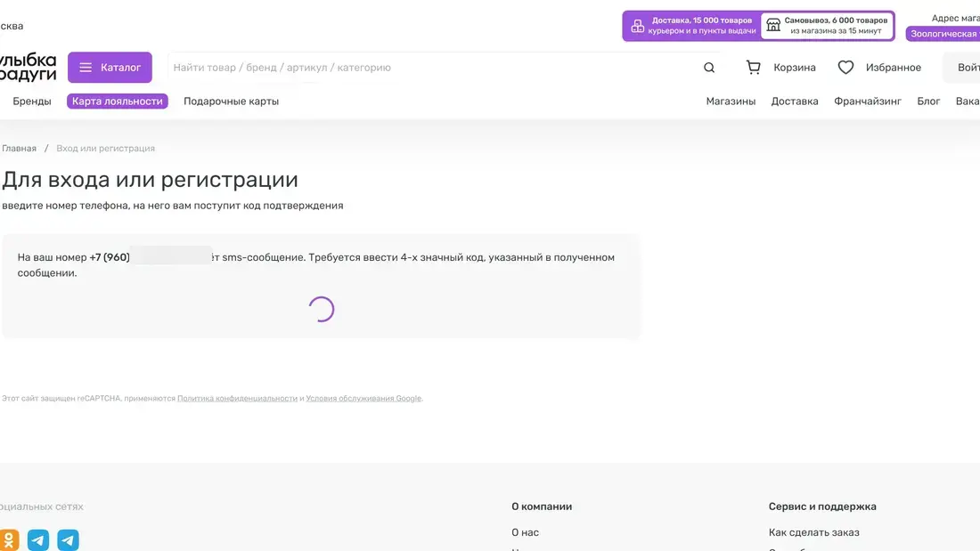Click the Войти button
Screen dimensions: 980x551
[971, 66]
